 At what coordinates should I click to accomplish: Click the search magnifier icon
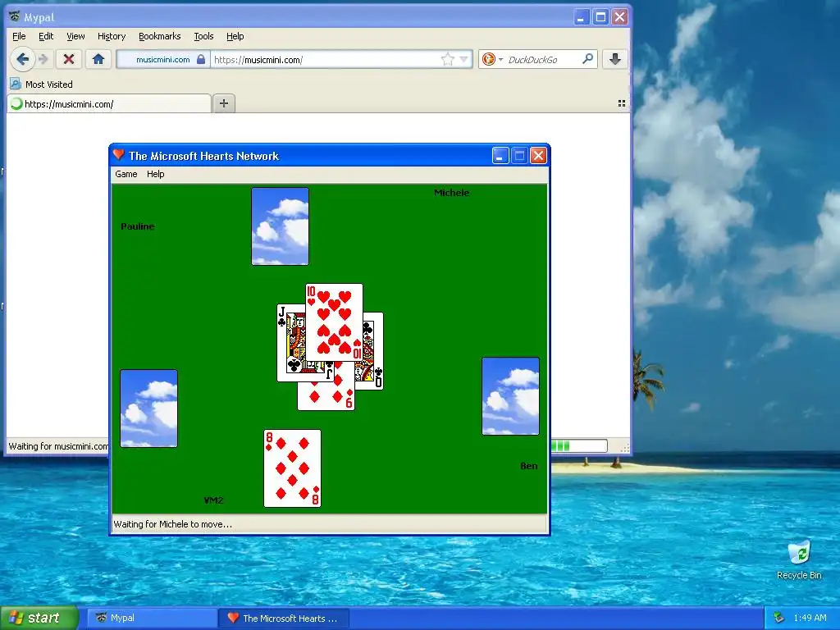tap(587, 59)
